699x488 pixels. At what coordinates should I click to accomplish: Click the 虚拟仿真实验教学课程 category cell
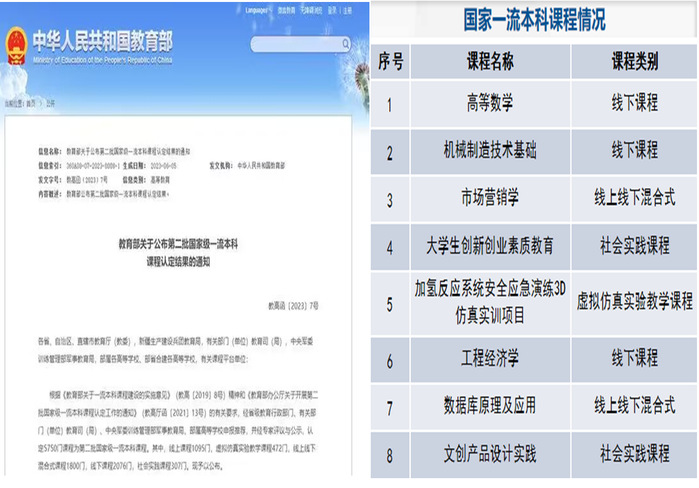[x=634, y=301]
